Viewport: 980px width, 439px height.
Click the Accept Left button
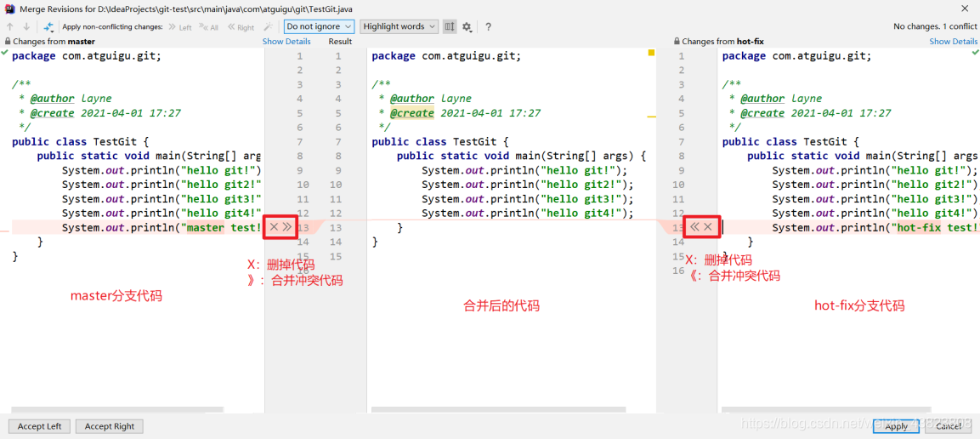click(x=39, y=426)
